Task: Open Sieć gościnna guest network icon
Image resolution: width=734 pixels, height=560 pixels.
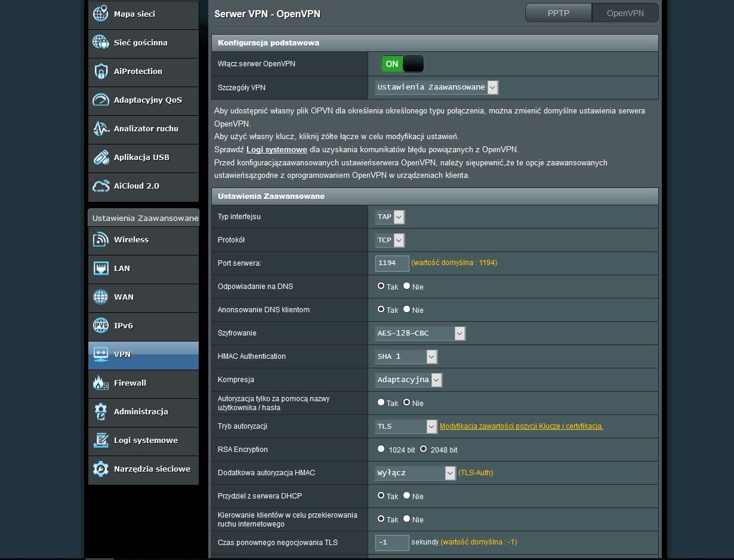Action: point(101,42)
